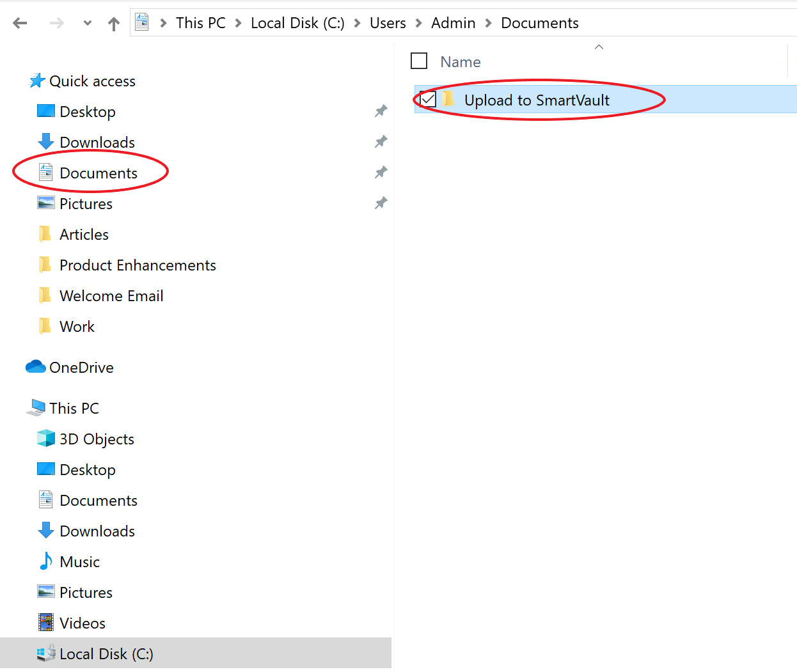This screenshot has width=797, height=672.
Task: Open OneDrive in navigation pane
Action: click(81, 368)
